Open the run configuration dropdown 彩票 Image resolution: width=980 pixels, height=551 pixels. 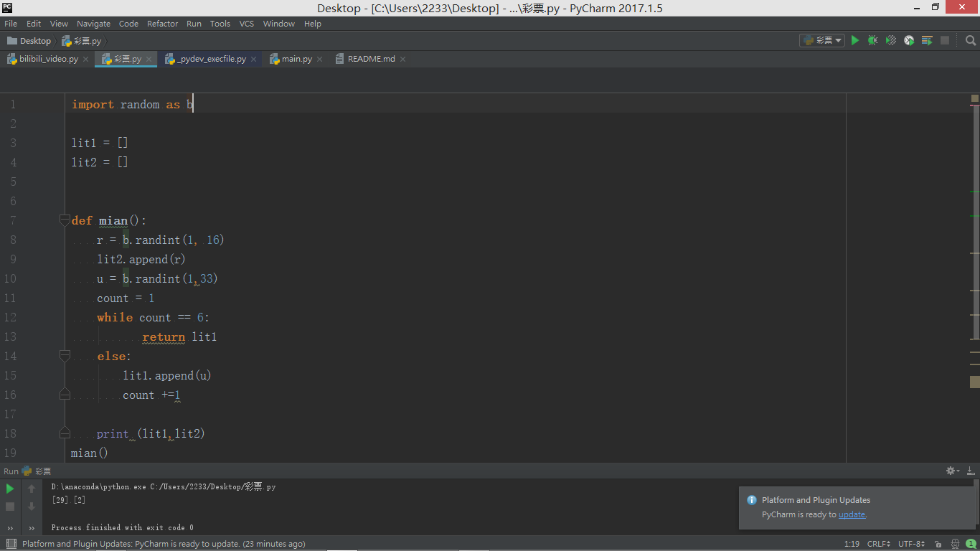coord(822,41)
